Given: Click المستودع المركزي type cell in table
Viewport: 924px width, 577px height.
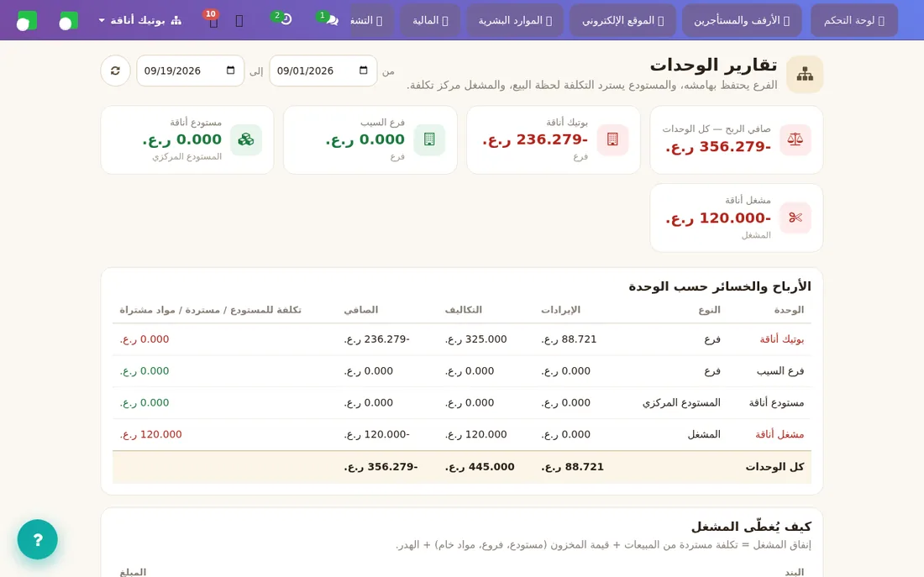Looking at the screenshot, I should (x=681, y=403).
